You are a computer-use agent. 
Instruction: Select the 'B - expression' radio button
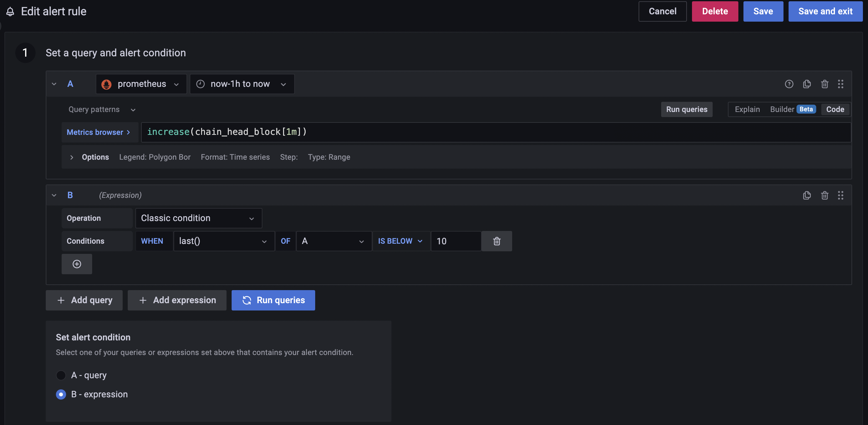pyautogui.click(x=61, y=394)
